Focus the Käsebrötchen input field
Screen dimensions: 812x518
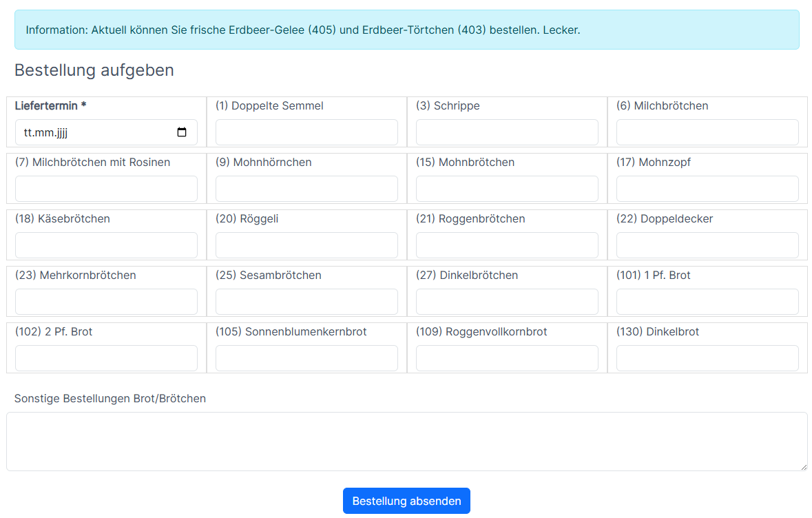pos(106,245)
